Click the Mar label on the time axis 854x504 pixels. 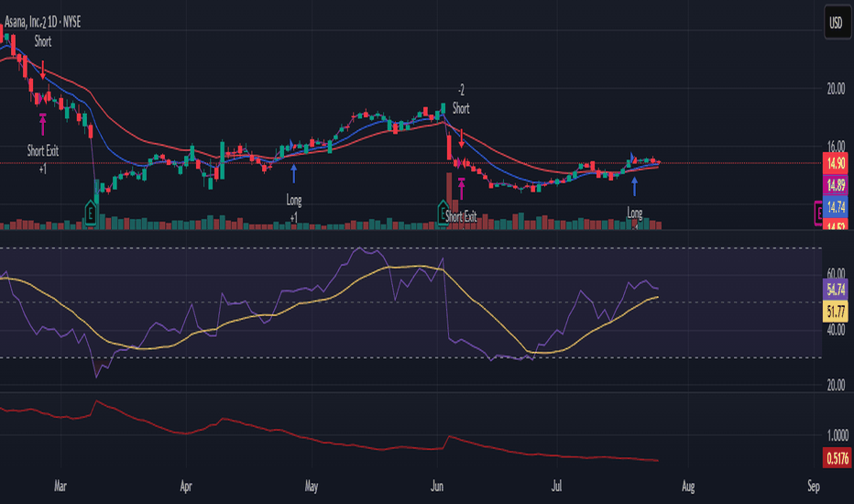(60, 486)
